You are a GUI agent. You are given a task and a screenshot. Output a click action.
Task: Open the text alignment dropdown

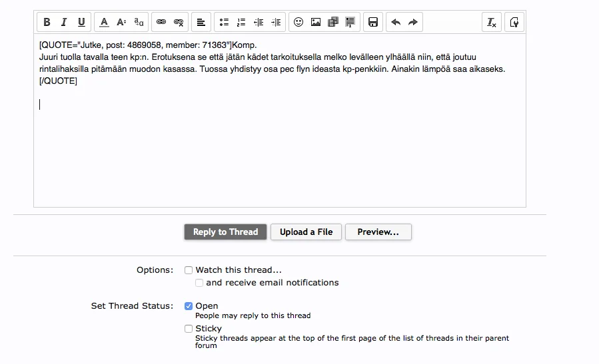[x=201, y=22]
